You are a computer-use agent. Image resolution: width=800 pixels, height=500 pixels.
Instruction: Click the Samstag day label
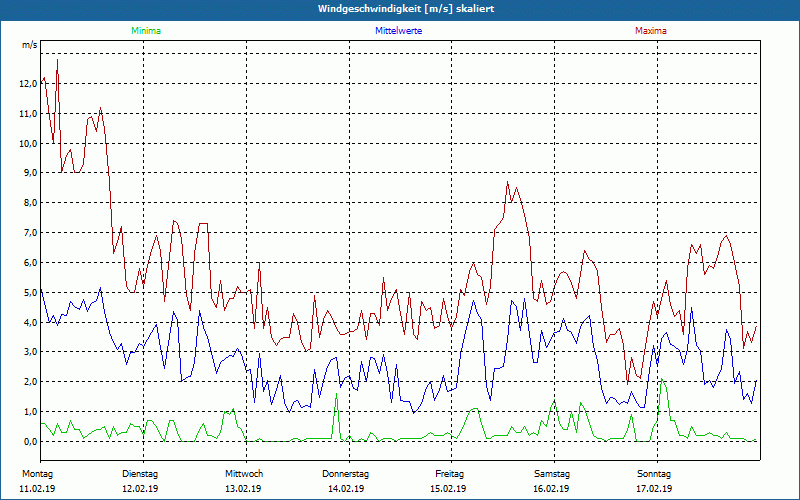(x=552, y=474)
